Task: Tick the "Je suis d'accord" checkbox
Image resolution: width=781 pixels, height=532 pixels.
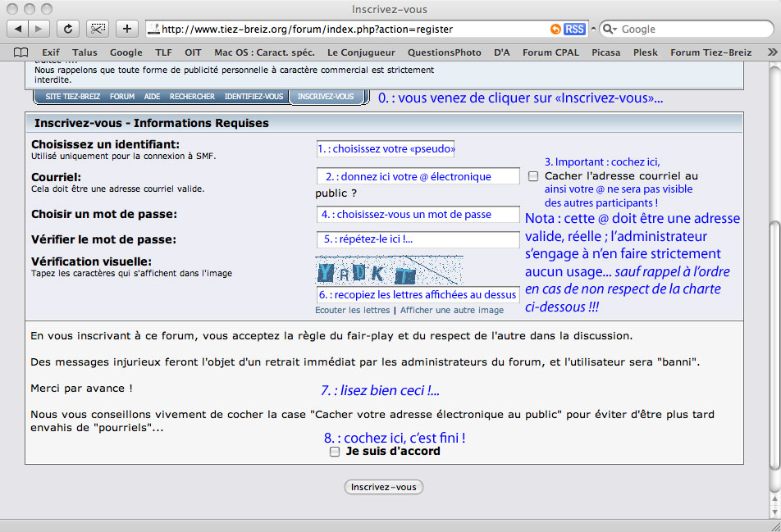Action: pyautogui.click(x=334, y=452)
